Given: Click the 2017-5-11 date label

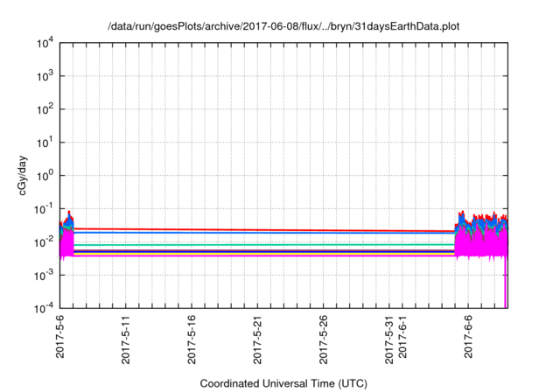Looking at the screenshot, I should point(126,339).
